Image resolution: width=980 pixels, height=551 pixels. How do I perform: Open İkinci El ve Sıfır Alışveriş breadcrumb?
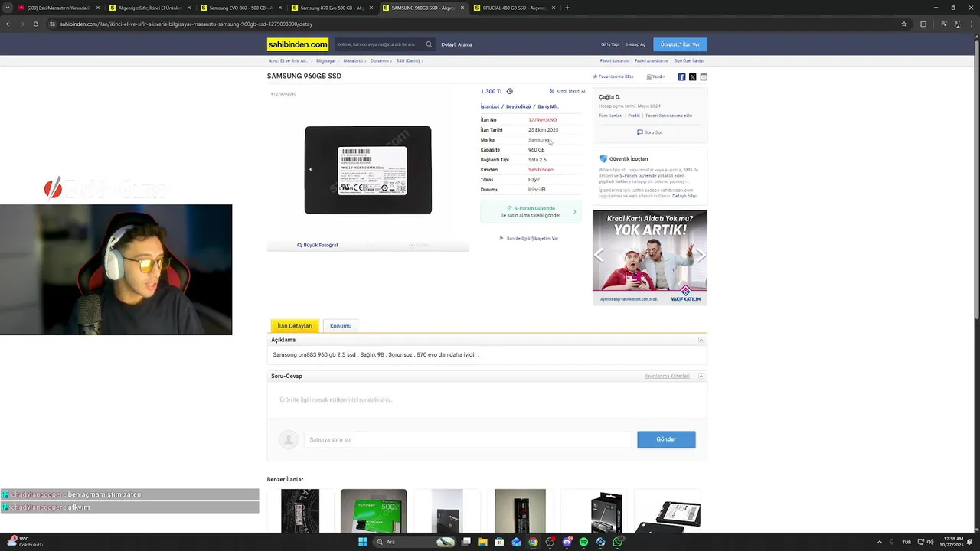click(x=289, y=60)
